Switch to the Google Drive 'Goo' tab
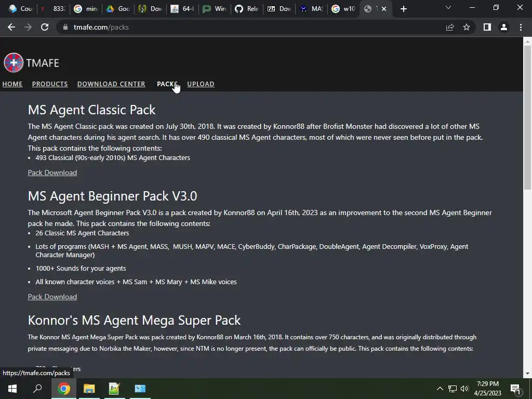This screenshot has height=399, width=532. (x=118, y=9)
